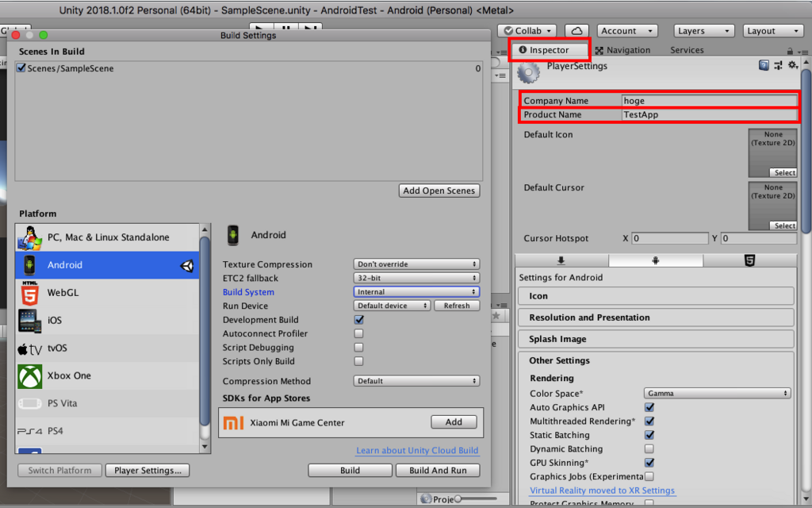
Task: Open Learn about Unity Cloud Build link
Action: [417, 451]
